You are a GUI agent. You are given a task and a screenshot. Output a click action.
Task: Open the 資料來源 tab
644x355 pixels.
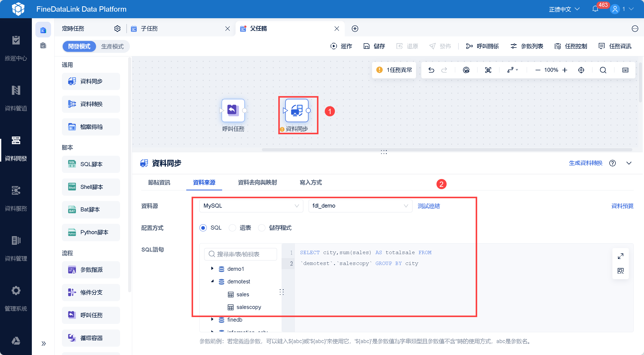(204, 182)
